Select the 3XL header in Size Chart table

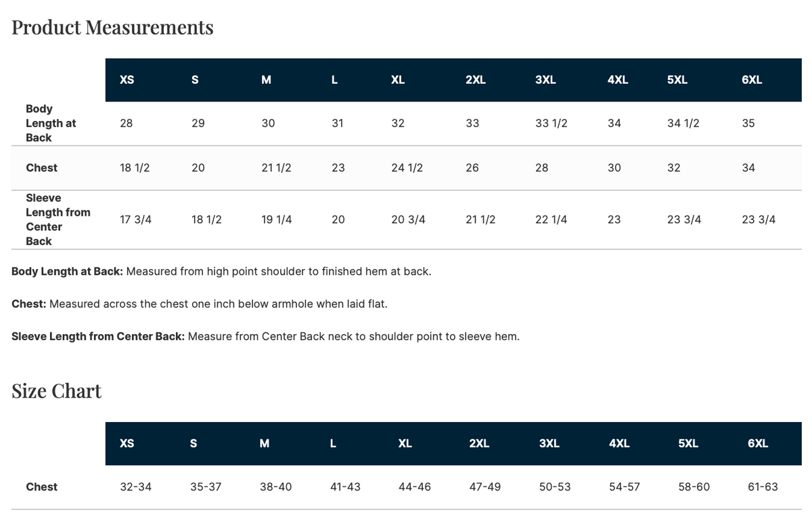(x=549, y=444)
